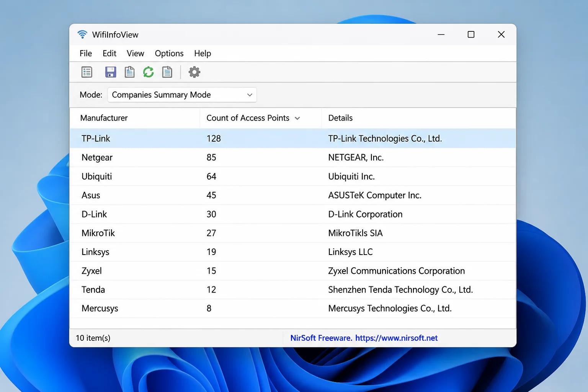Click the "Linksys LLC" cell
The image size is (588, 392).
tap(350, 252)
